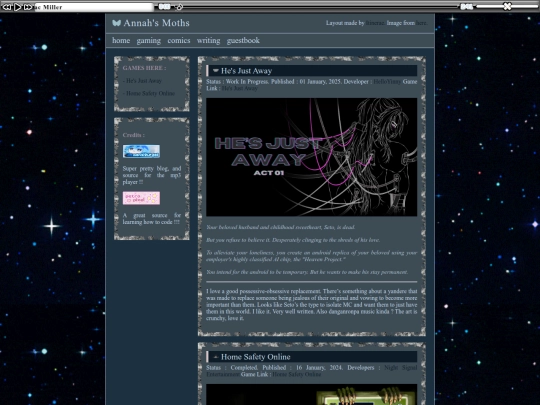Screen dimensions: 540x405
Task: Click the 'To alleviate your loneliness' synopsis paragraph
Action: (x=311, y=256)
